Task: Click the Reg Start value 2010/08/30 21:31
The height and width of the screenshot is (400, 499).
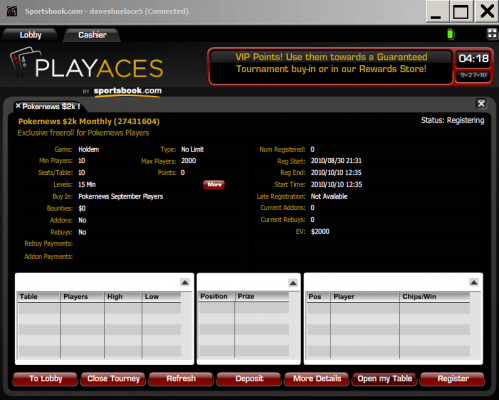Action: tap(336, 161)
